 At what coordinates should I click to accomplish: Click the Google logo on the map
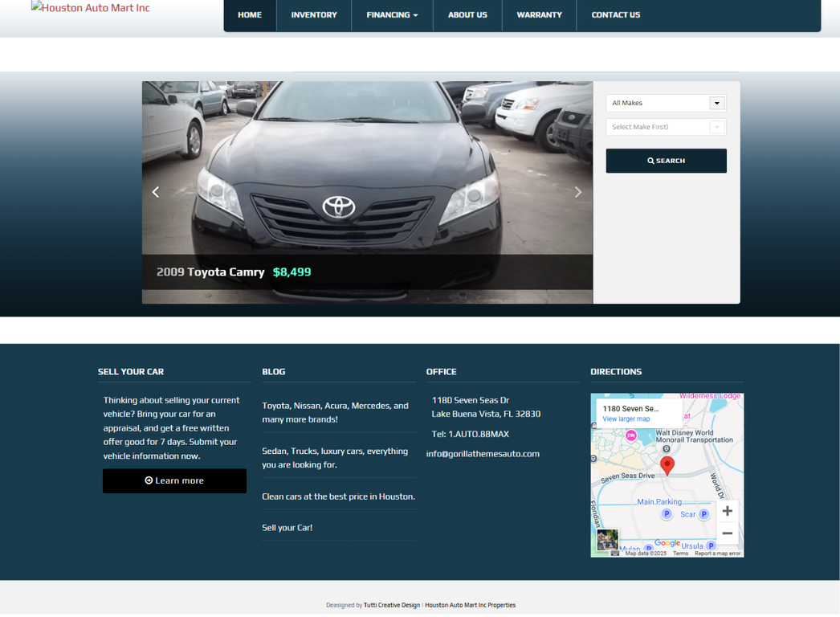(x=667, y=542)
